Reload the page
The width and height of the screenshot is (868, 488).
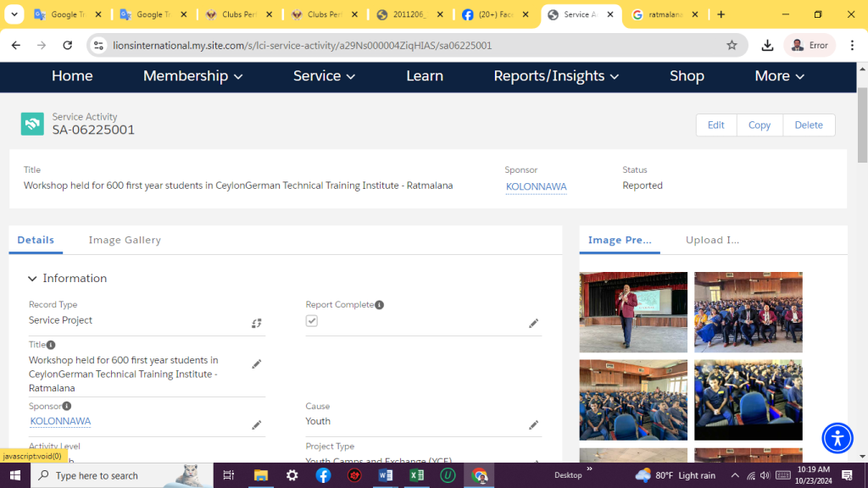click(x=68, y=46)
